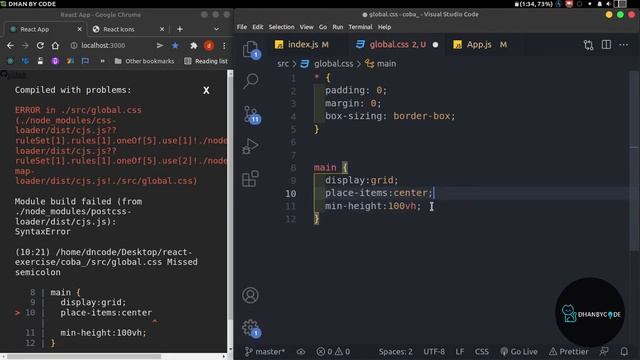
Task: Open Chrome three-dot menu
Action: tap(224, 45)
